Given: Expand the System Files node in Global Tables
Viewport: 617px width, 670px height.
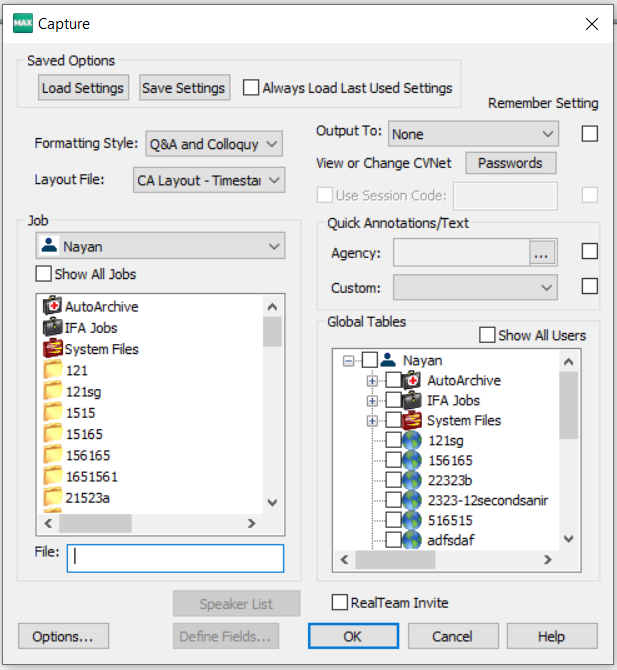Looking at the screenshot, I should pyautogui.click(x=372, y=421).
